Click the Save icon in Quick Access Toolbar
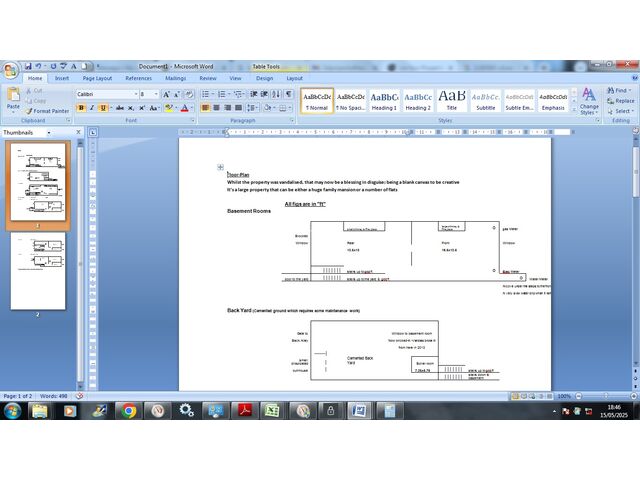The height and width of the screenshot is (480, 640). tap(28, 65)
